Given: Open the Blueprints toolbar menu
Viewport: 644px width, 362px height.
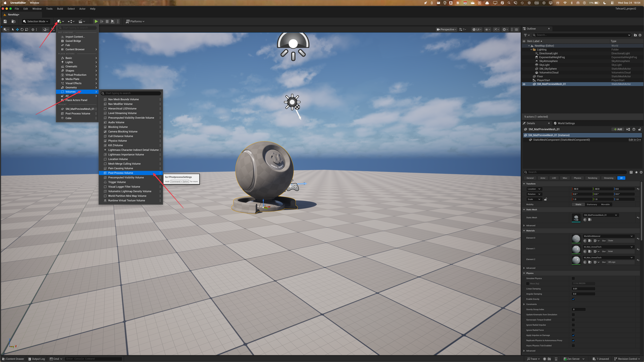Looking at the screenshot, I should click(x=71, y=21).
